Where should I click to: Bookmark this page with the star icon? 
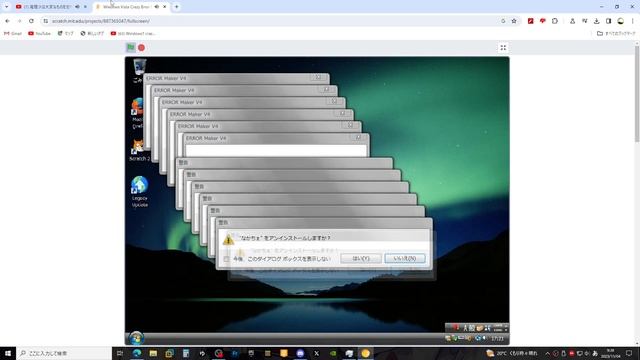coord(514,21)
